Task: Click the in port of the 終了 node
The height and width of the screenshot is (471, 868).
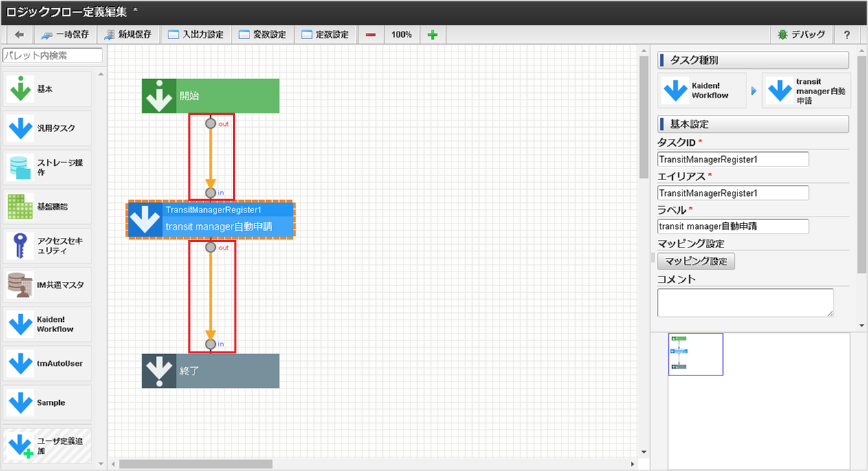Action: tap(211, 344)
